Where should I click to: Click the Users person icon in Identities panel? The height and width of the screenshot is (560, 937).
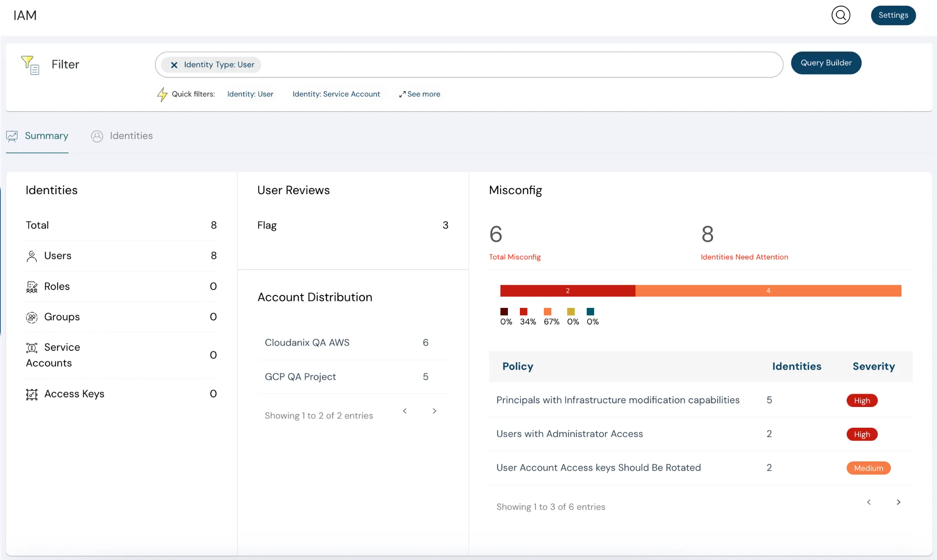[x=31, y=256]
